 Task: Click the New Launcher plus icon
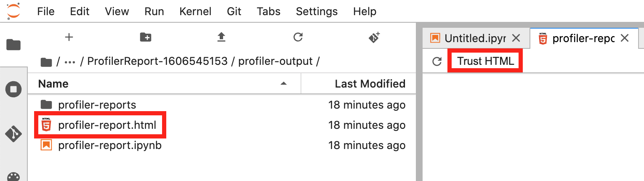[69, 37]
